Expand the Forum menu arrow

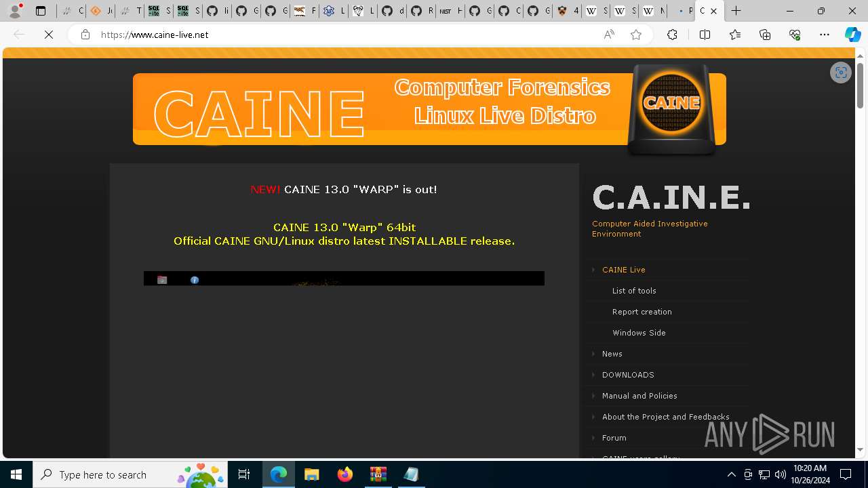[593, 438]
